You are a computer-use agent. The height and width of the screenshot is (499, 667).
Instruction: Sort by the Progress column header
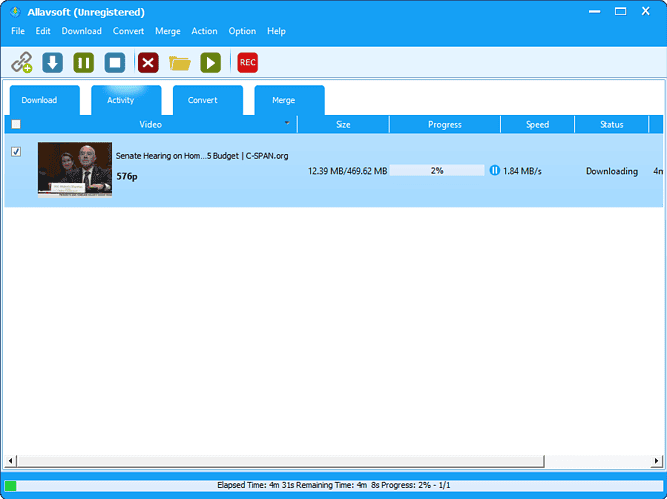445,125
